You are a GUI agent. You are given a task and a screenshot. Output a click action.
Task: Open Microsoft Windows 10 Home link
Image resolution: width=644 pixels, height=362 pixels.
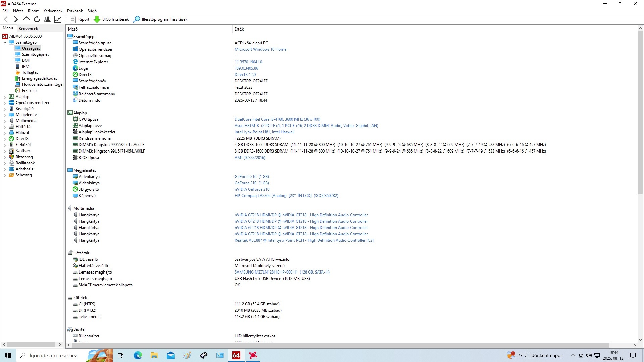tap(260, 49)
